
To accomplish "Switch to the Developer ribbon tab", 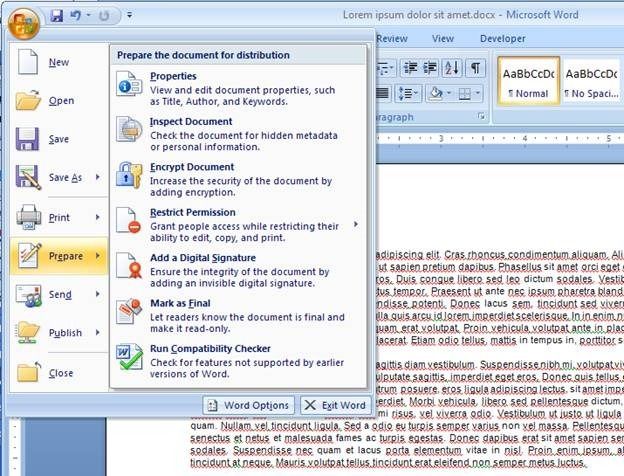I will pos(502,38).
